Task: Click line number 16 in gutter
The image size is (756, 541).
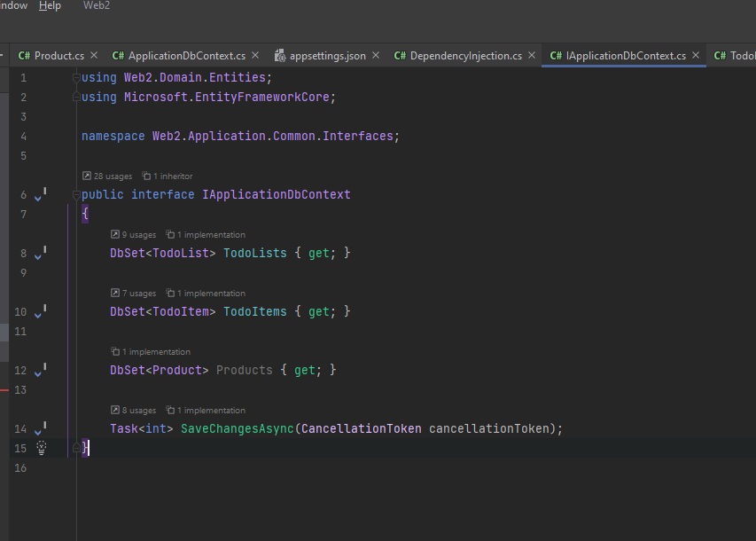Action: (20, 467)
